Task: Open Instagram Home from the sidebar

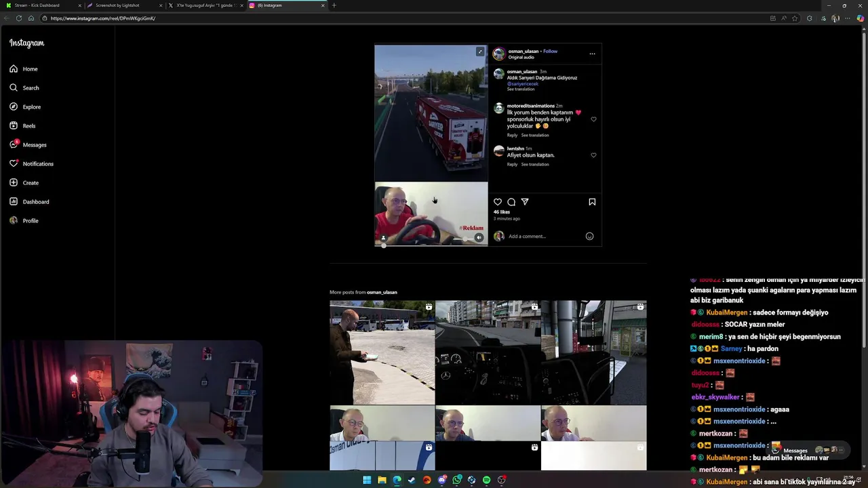Action: [24, 69]
